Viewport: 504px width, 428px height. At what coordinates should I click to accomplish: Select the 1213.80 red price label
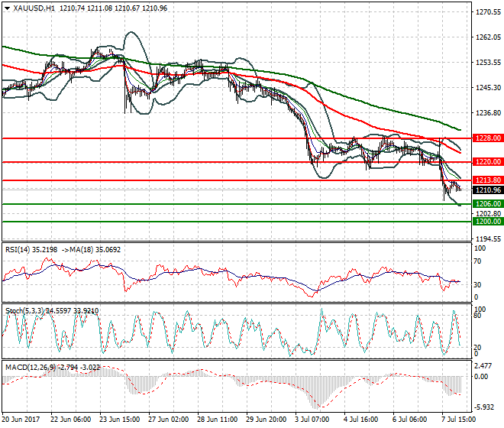[488, 180]
